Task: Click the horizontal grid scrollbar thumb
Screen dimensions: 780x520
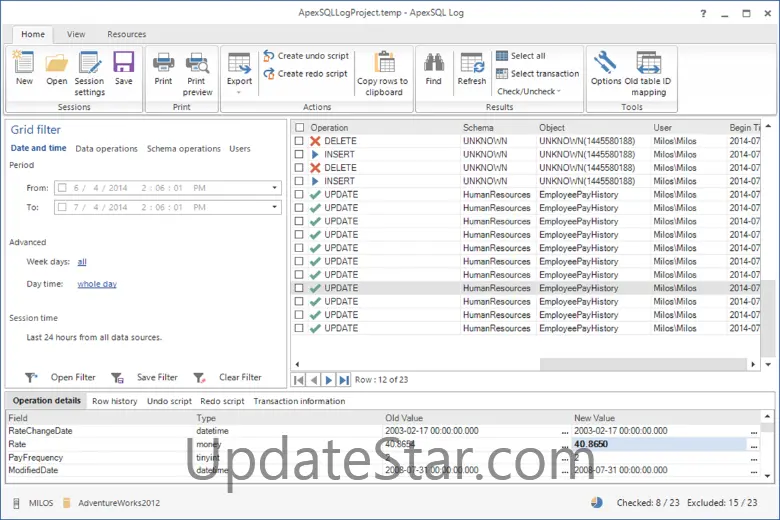Action: (644, 364)
